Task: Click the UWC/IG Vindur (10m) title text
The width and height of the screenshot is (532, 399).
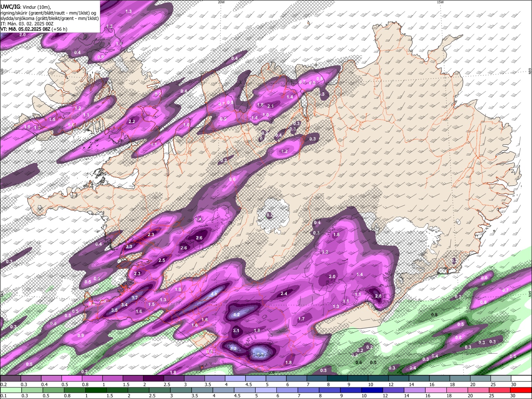Action: (x=25, y=7)
